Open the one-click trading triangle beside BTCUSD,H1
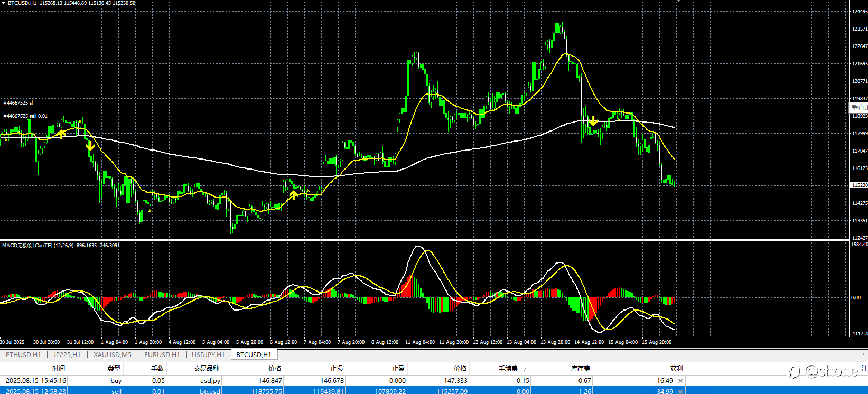 (3, 3)
